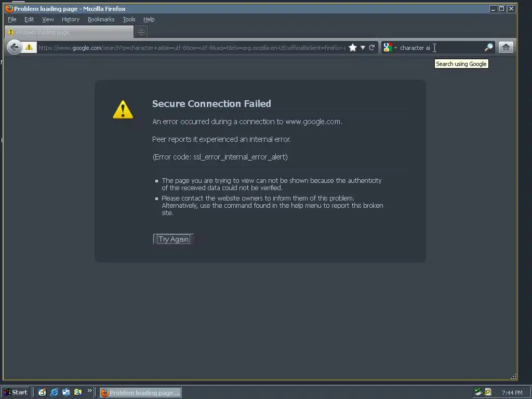
Task: Minimize the Firefox window
Action: [x=493, y=9]
